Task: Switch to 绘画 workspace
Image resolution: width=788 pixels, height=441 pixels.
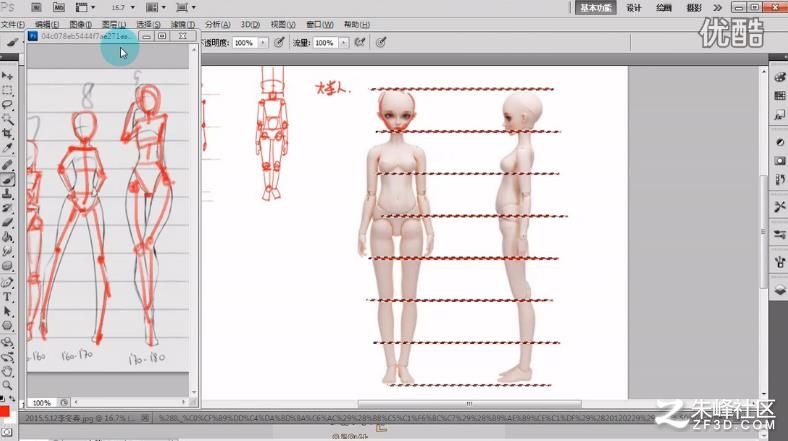Action: (664, 8)
